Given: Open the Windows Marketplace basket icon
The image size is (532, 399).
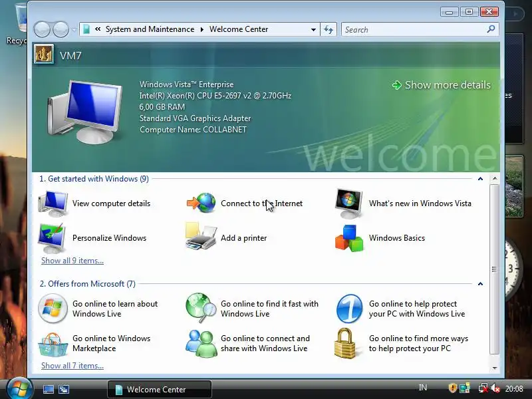Looking at the screenshot, I should click(x=53, y=344).
